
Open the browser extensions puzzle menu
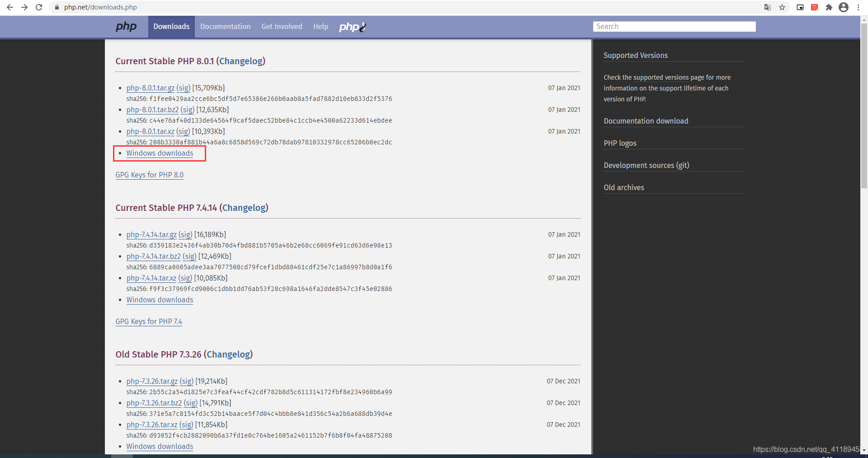tap(830, 7)
